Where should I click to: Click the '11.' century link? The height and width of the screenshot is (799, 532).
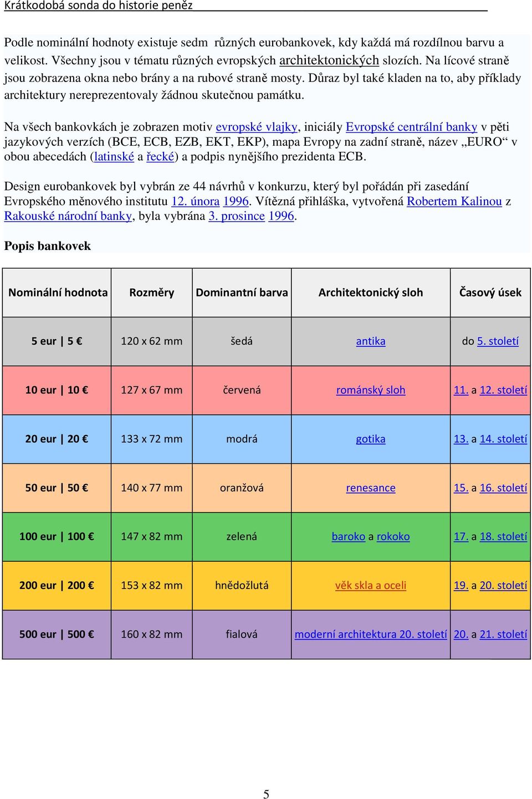pos(461,390)
